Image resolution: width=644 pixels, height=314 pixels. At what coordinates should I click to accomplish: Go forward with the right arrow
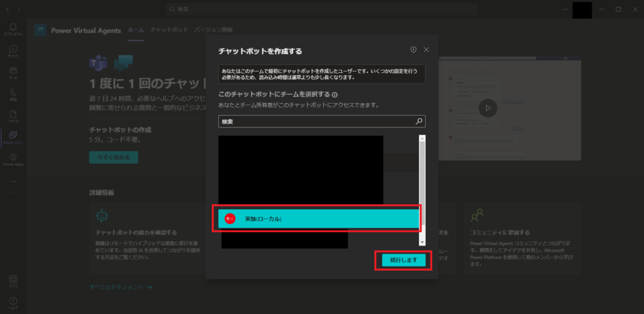pyautogui.click(x=18, y=9)
